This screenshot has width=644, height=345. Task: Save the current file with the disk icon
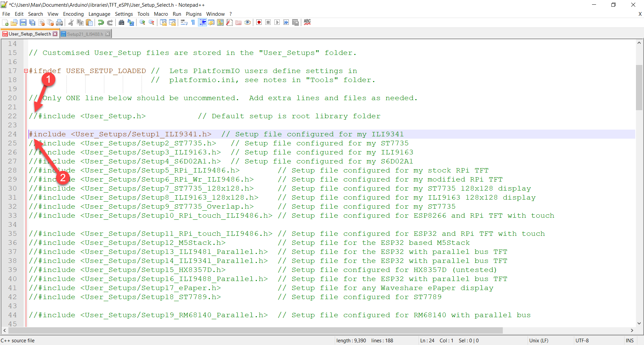(x=23, y=22)
